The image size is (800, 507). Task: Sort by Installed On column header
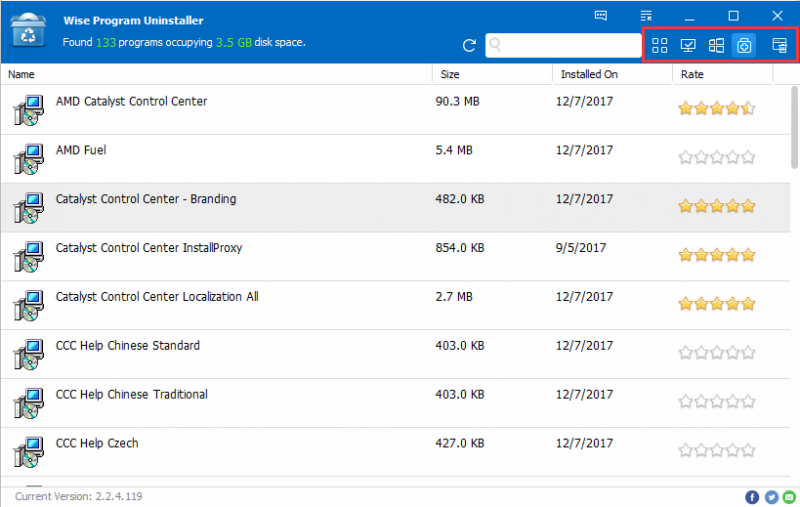pos(612,74)
